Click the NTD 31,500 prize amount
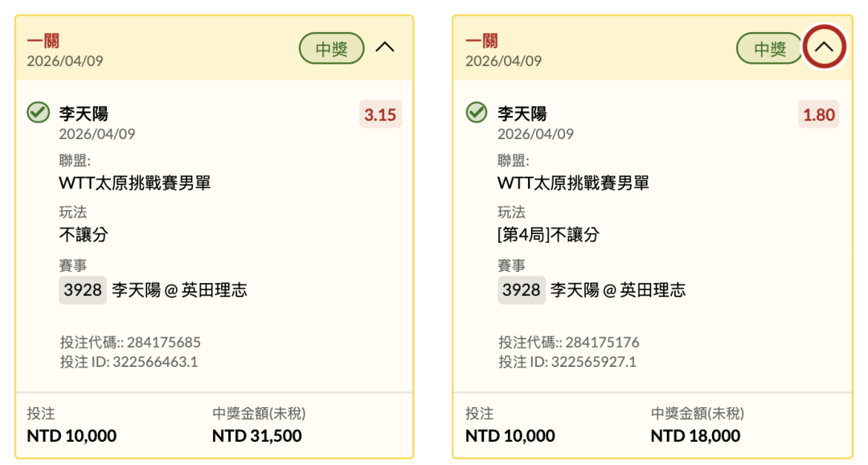 [x=257, y=436]
